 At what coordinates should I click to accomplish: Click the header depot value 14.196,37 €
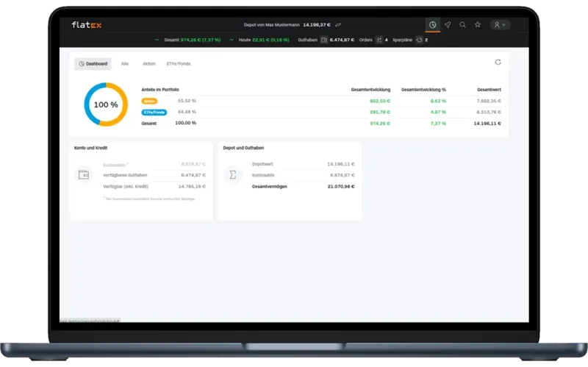317,25
